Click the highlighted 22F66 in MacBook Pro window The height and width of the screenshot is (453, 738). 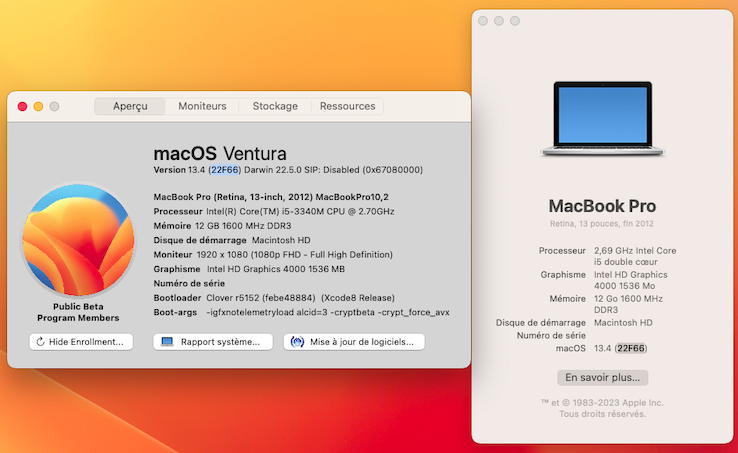click(x=631, y=348)
